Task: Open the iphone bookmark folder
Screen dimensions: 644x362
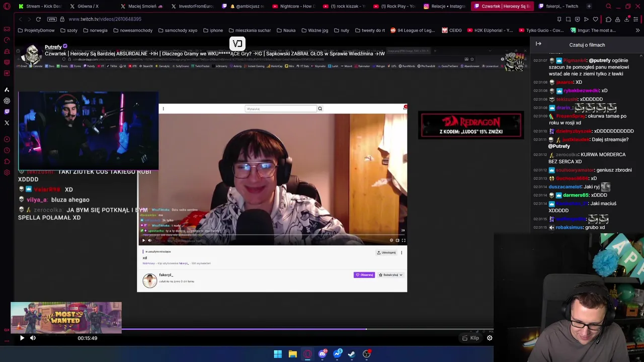Action: coord(213,30)
